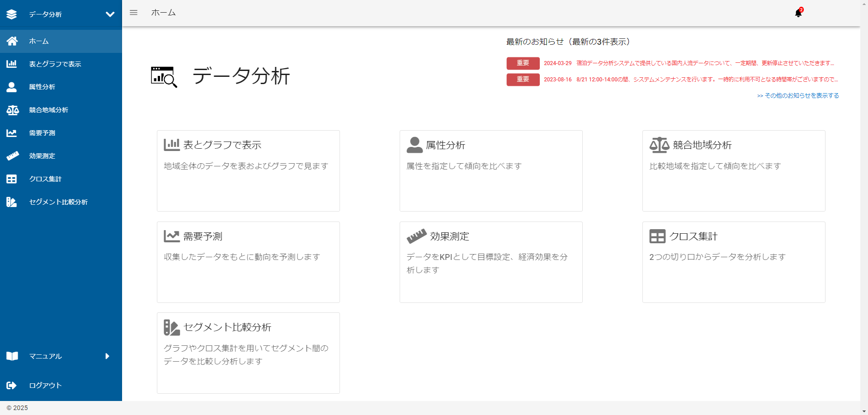Open the マニュアル book icon in sidebar

pos(11,356)
